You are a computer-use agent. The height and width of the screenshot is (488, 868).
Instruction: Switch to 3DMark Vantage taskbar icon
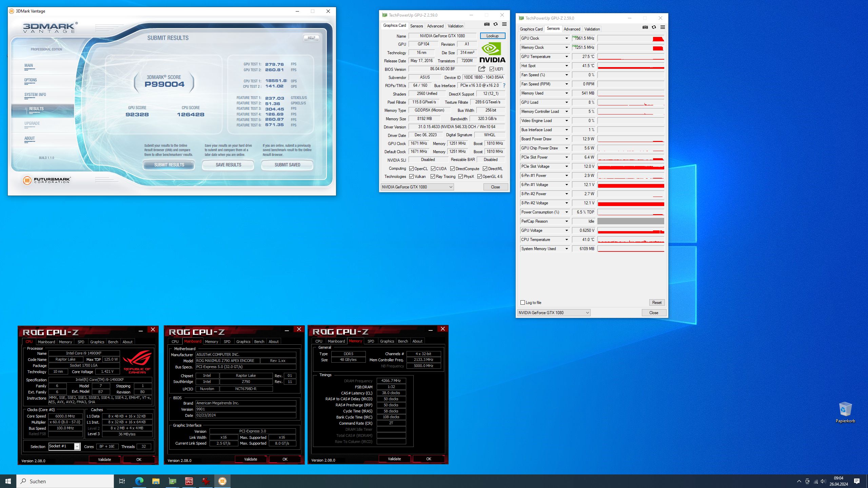pyautogui.click(x=222, y=481)
